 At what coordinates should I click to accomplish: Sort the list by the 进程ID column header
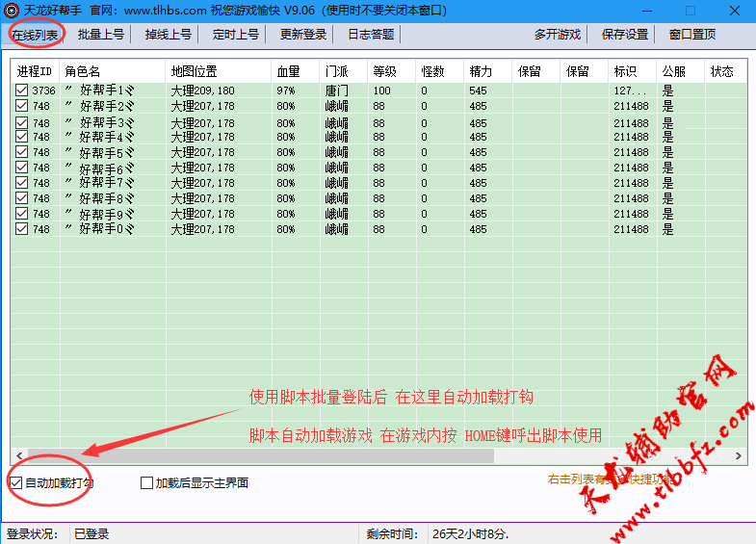pyautogui.click(x=35, y=71)
